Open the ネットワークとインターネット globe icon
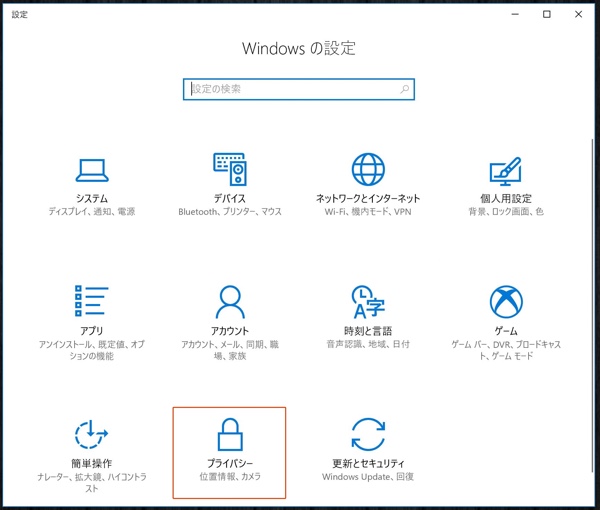This screenshot has height=510, width=600. (368, 169)
